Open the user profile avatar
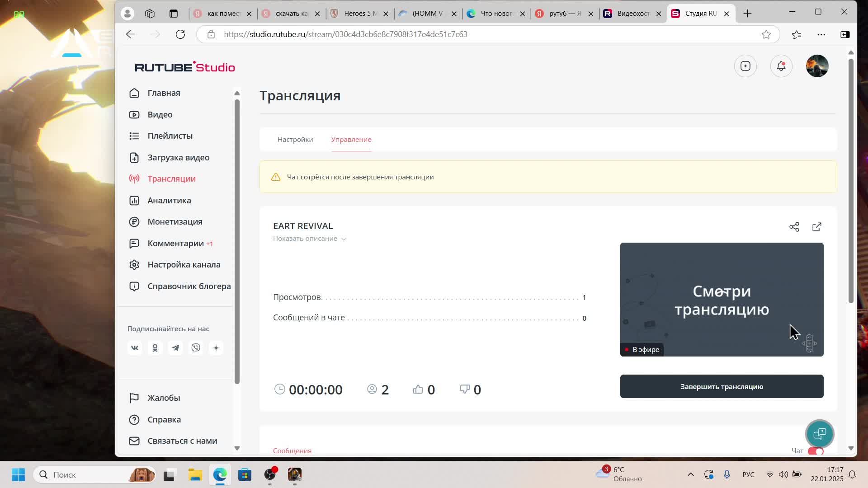This screenshot has width=868, height=488. point(817,66)
